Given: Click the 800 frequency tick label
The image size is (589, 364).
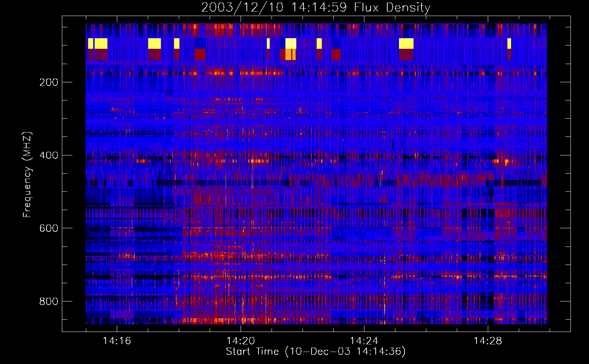Looking at the screenshot, I should pyautogui.click(x=49, y=301).
